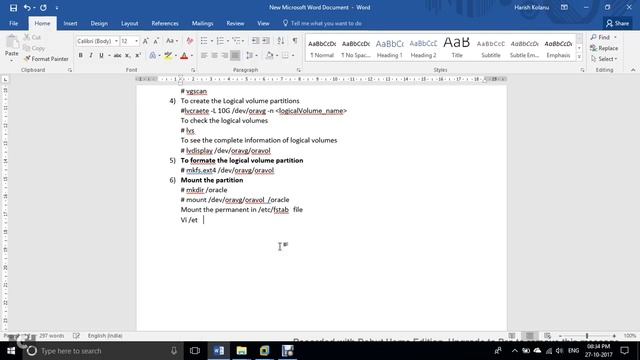
Task: Expand the Styles gallery
Action: tap(579, 58)
